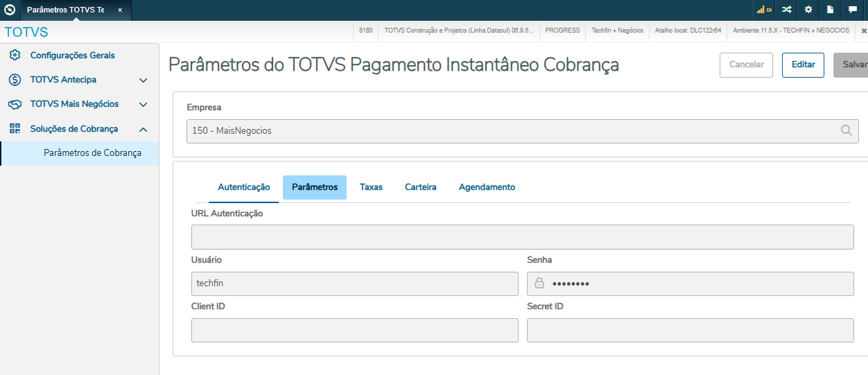This screenshot has height=375, width=868.
Task: Click the PROGRESS status bar entry
Action: click(x=562, y=30)
